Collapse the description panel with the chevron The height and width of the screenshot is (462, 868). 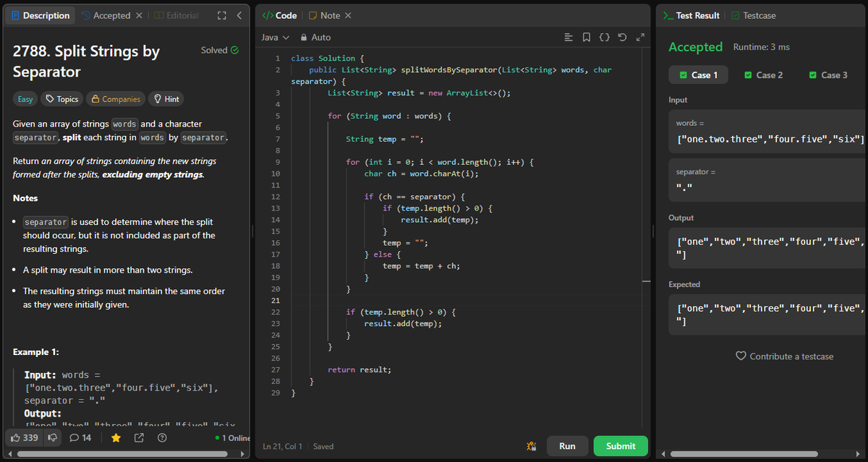pos(239,14)
